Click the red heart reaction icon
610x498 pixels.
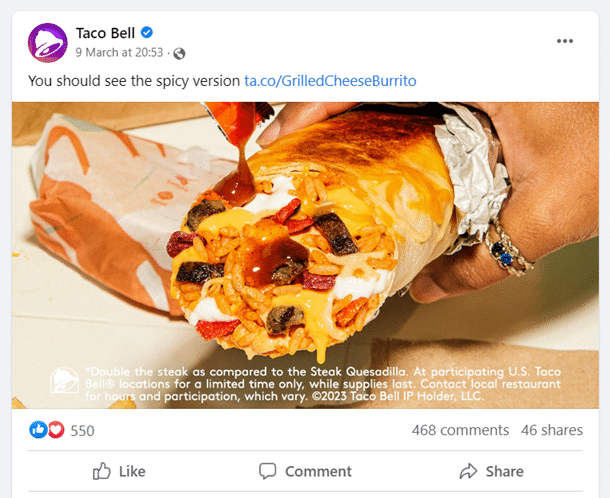[x=55, y=430]
